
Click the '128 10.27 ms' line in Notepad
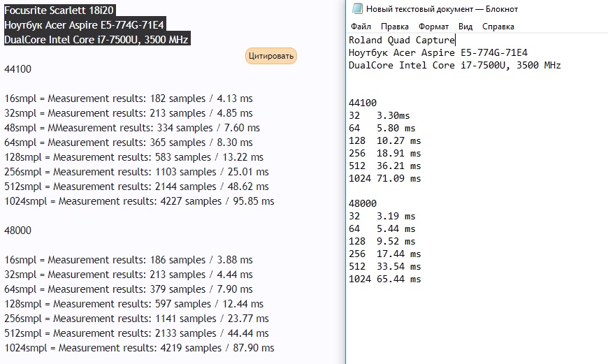[x=384, y=140]
